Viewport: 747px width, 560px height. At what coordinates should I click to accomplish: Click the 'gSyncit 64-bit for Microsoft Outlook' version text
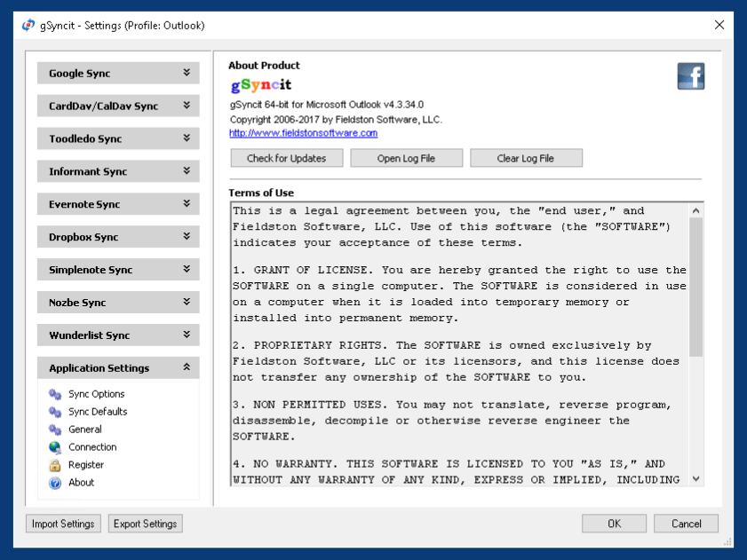click(x=327, y=105)
